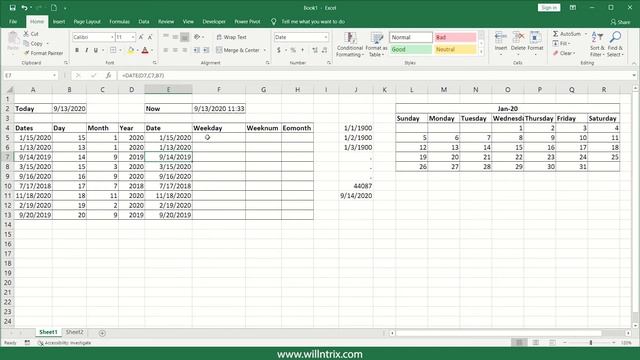Screen dimensions: 640x360
Task: Click the Share button
Action: 620,22
